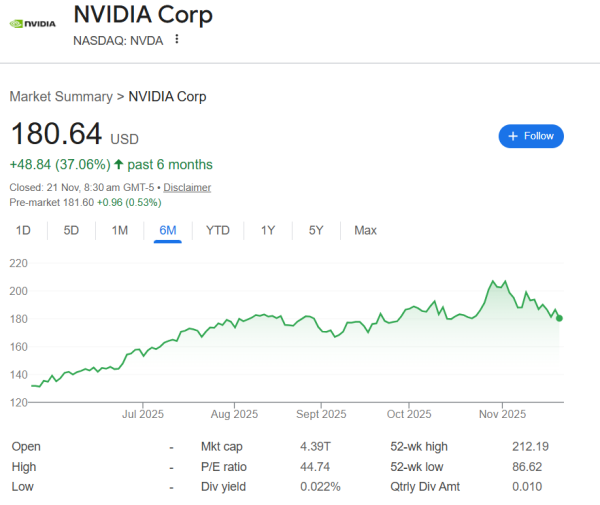Select the 5D chart range tab
Image resolution: width=600 pixels, height=505 pixels.
click(x=71, y=230)
